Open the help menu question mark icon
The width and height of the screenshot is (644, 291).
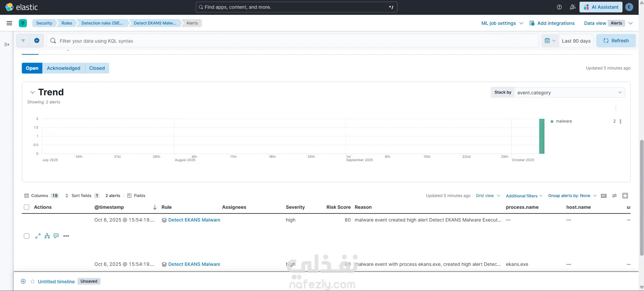pyautogui.click(x=559, y=7)
